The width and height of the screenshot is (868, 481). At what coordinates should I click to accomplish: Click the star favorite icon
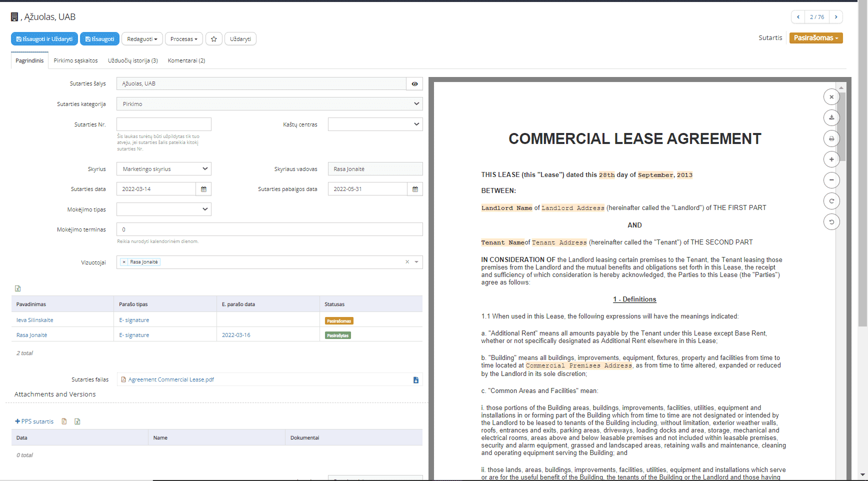coord(213,39)
